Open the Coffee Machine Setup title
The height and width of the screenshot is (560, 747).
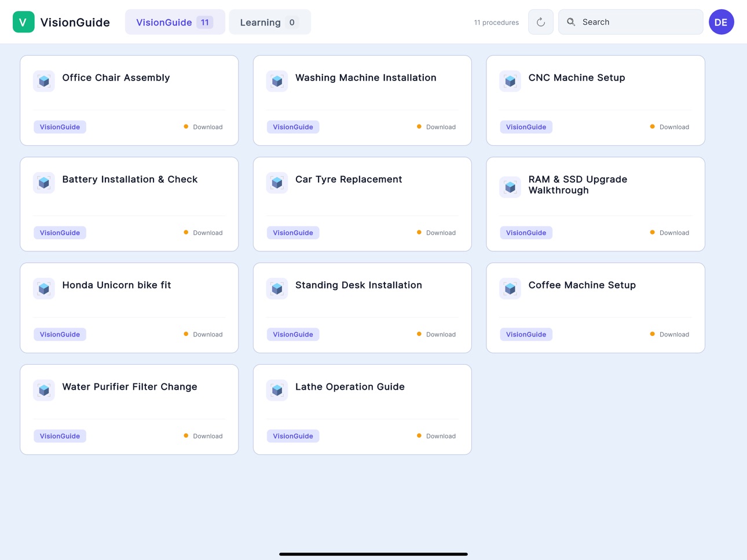pyautogui.click(x=582, y=285)
